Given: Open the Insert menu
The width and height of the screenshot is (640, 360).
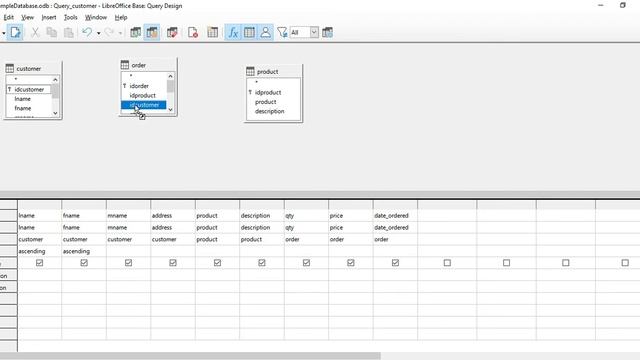Looking at the screenshot, I should (49, 17).
